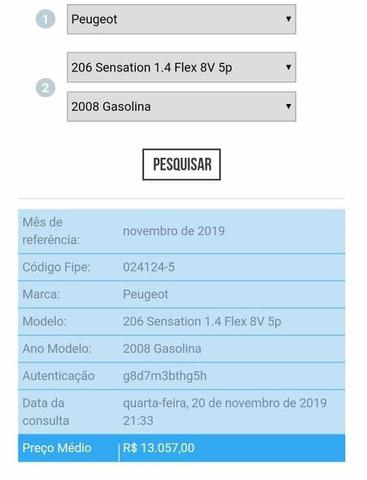Click the PESQUISAR button
This screenshot has width=367, height=480.
[182, 165]
